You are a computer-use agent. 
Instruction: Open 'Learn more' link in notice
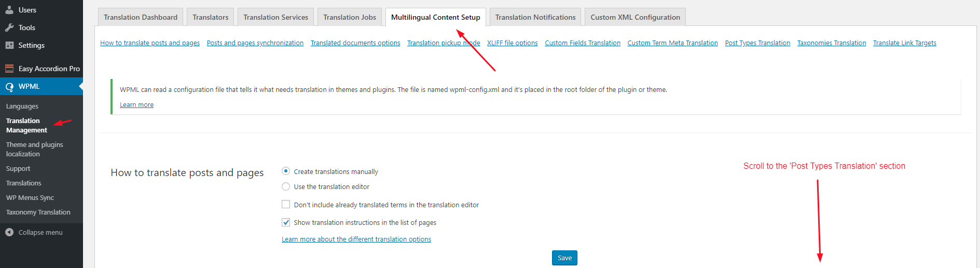point(136,105)
